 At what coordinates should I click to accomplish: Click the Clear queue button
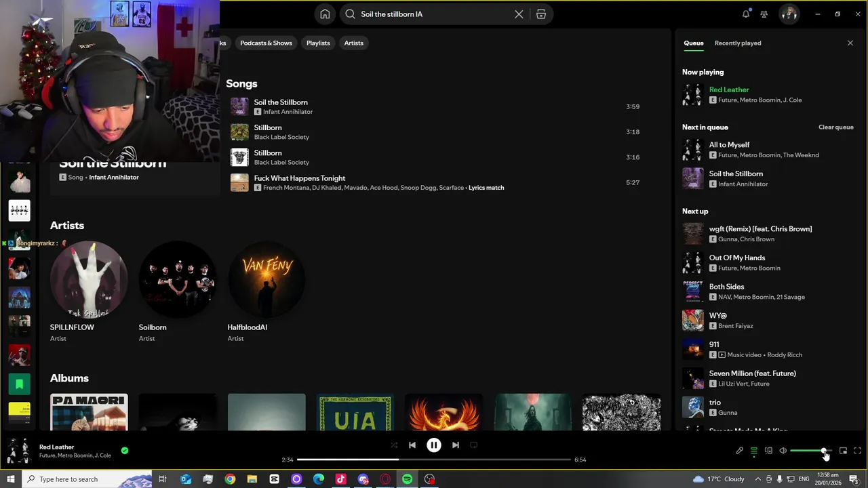(x=836, y=127)
